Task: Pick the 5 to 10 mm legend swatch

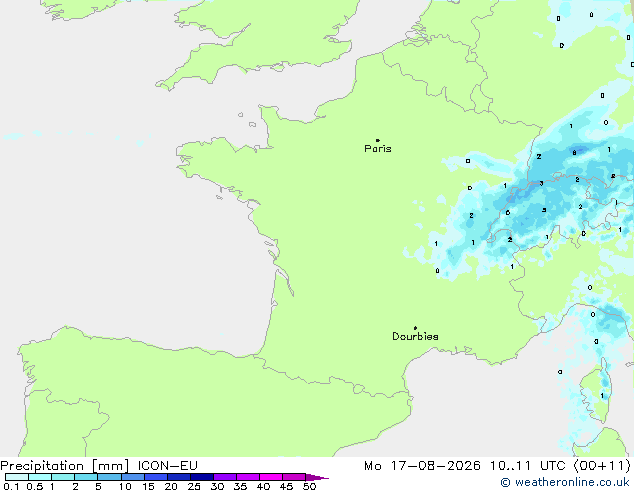Action: click(x=109, y=477)
